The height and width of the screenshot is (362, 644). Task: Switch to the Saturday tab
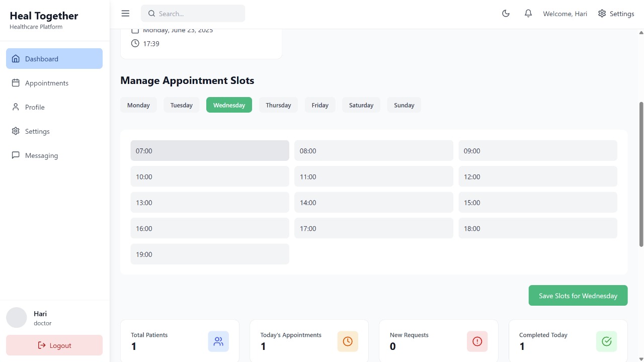[361, 105]
